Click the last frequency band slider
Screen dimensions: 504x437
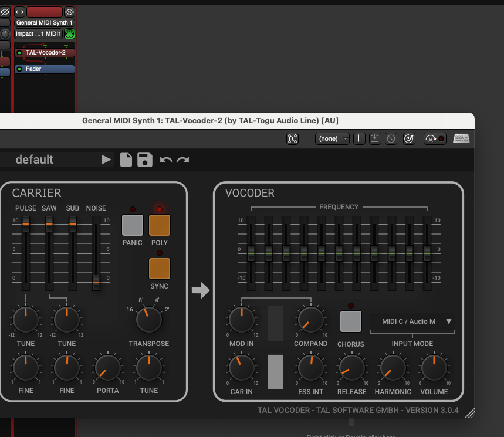(427, 253)
